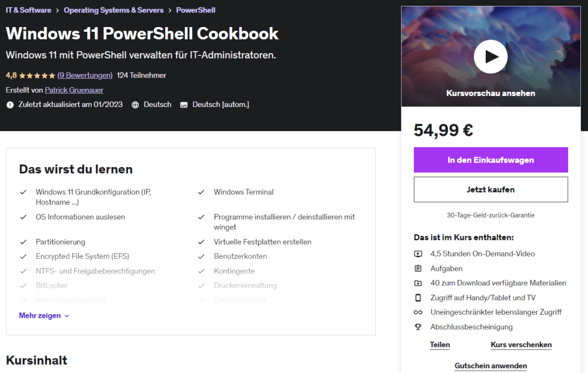This screenshot has width=588, height=373.
Task: Click the closed captions subtitle icon
Action: point(184,105)
